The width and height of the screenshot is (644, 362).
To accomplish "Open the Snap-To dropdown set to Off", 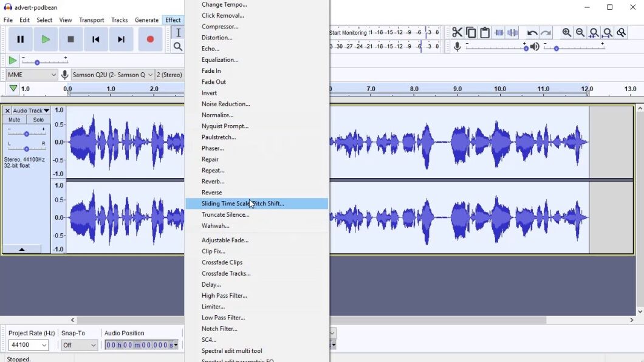I will tap(79, 344).
